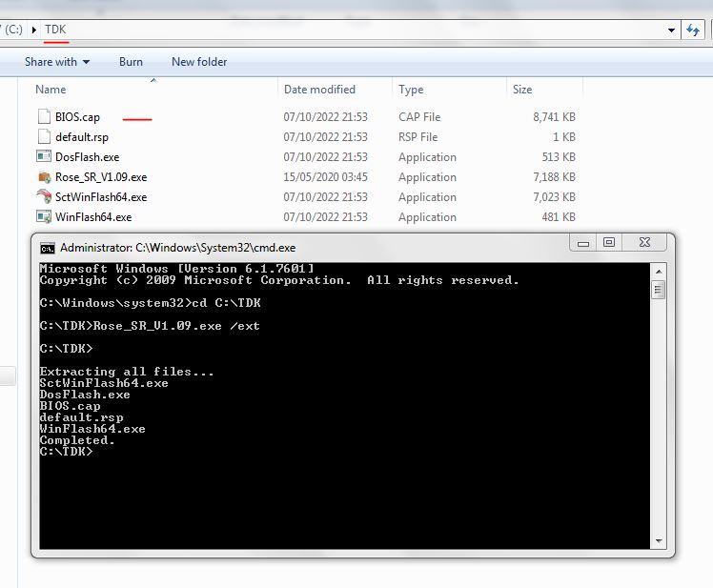Click the Extracting all files... output line
The width and height of the screenshot is (713, 588).
(127, 372)
